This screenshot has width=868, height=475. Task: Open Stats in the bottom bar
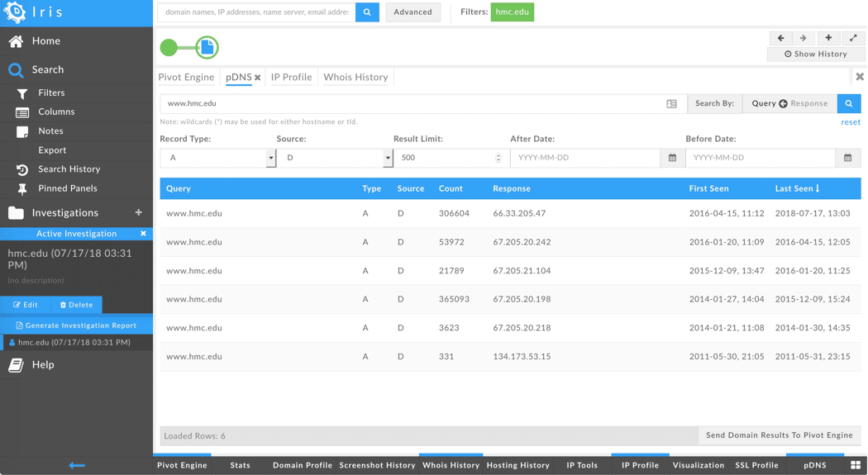(x=241, y=465)
